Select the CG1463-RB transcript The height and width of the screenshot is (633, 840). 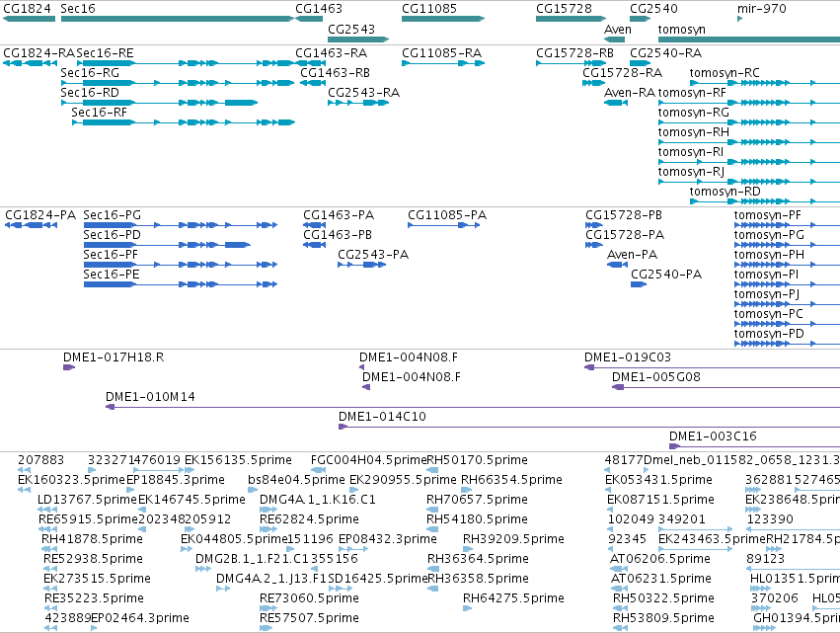coord(313,83)
